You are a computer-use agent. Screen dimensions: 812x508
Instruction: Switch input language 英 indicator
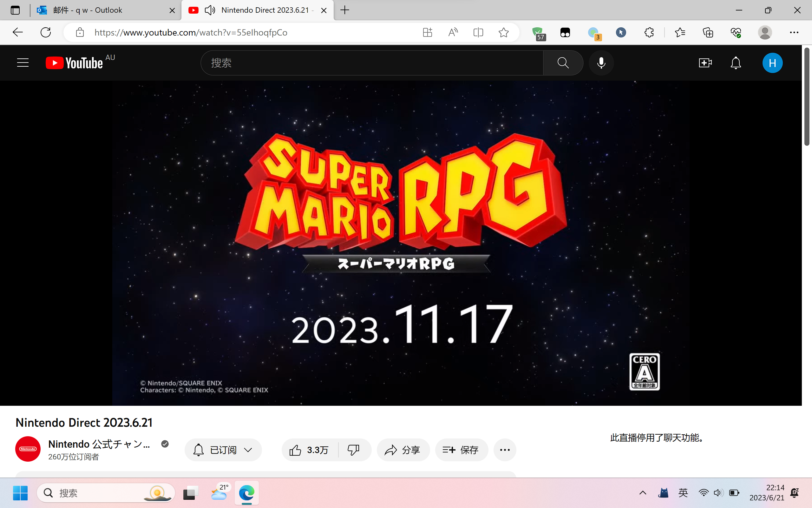tap(683, 493)
